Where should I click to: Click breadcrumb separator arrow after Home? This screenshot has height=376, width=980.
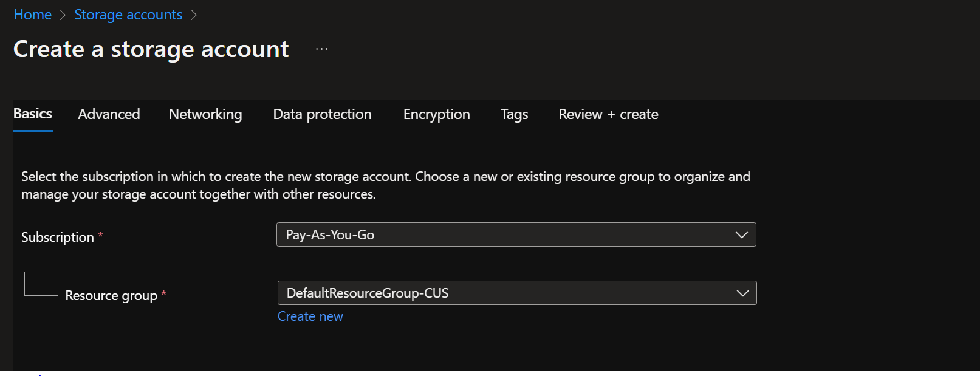63,15
